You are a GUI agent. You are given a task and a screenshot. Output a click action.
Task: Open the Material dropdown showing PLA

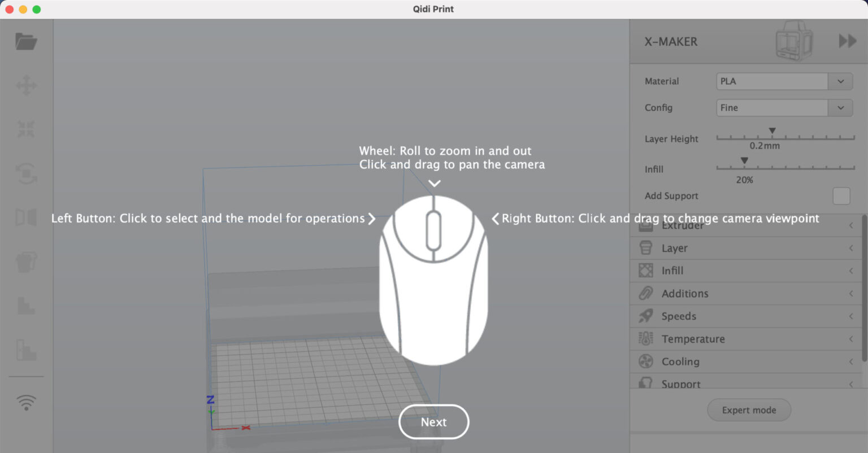click(x=784, y=81)
